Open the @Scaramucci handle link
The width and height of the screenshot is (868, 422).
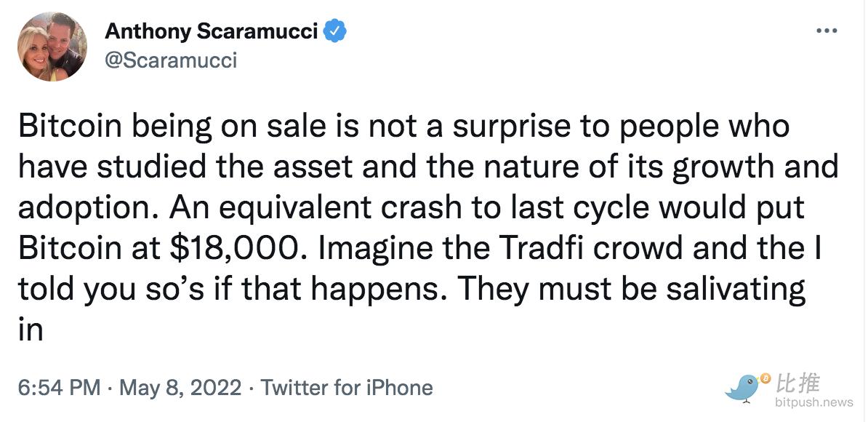[171, 60]
